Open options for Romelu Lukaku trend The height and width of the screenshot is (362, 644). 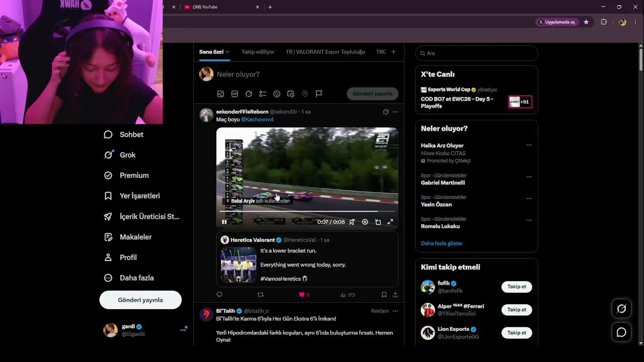tap(529, 220)
